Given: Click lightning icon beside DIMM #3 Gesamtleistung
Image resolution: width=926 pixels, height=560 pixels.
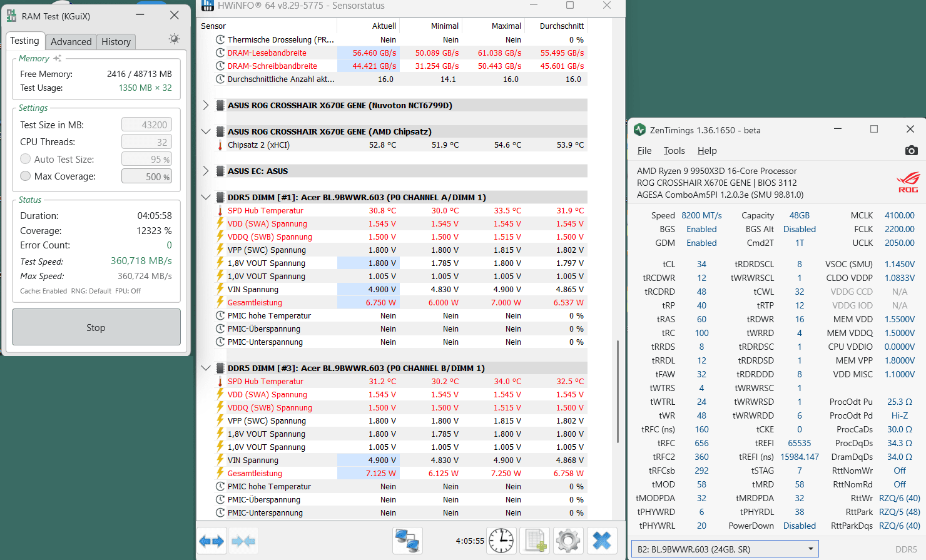Looking at the screenshot, I should pos(220,473).
